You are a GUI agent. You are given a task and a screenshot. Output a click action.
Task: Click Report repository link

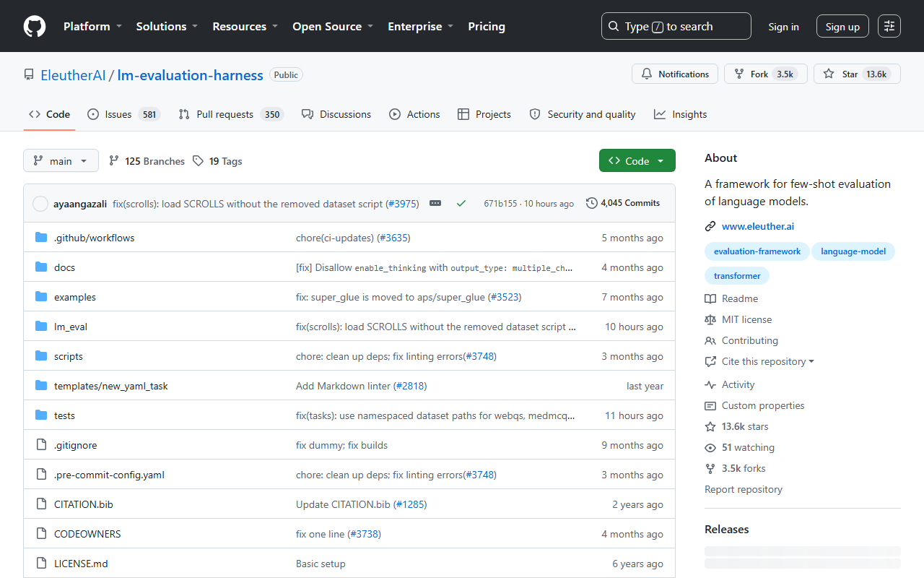coord(744,489)
